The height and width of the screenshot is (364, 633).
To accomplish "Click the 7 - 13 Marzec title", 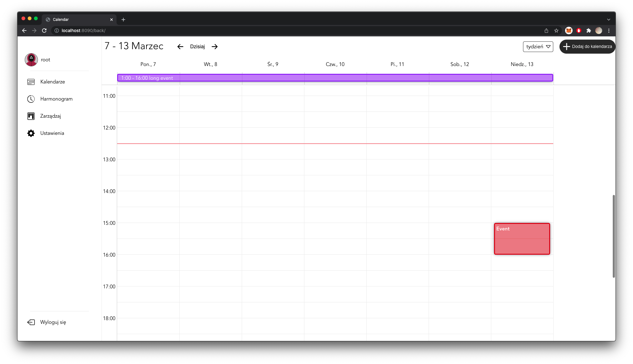I will coord(134,46).
